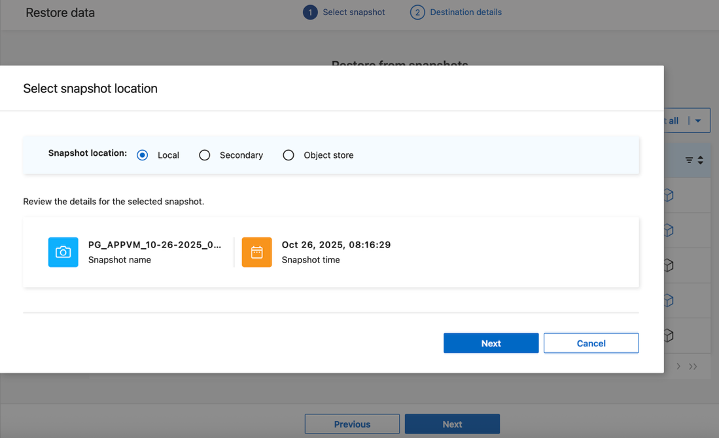This screenshot has height=438, width=720.
Task: Pick the Object store radio option
Action: tap(289, 155)
